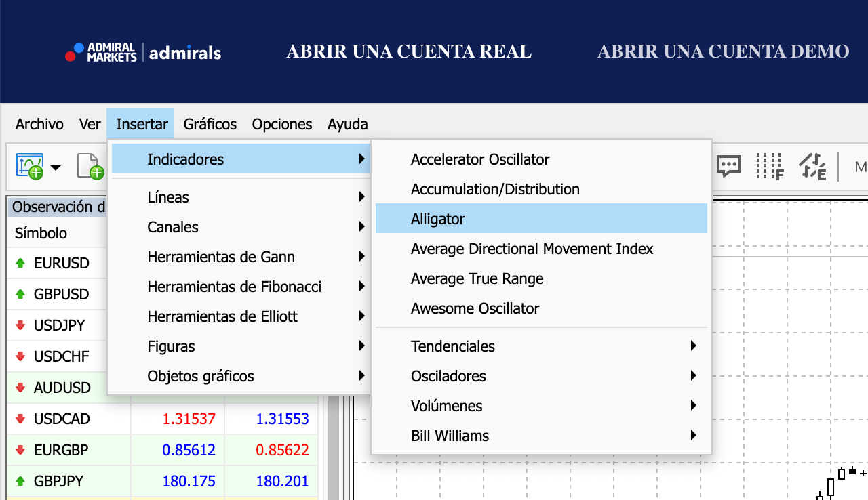Click the arrows E toolbar icon

[x=812, y=166]
